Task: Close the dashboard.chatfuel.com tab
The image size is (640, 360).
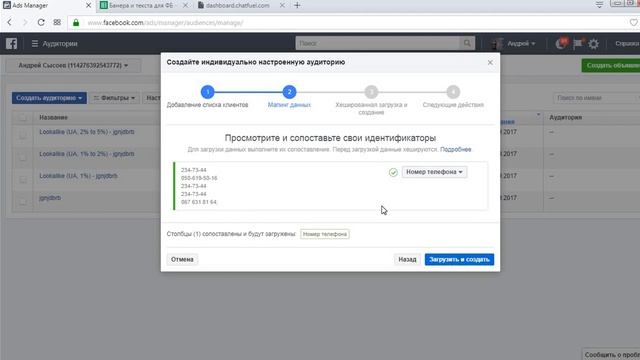Action: [x=282, y=5]
